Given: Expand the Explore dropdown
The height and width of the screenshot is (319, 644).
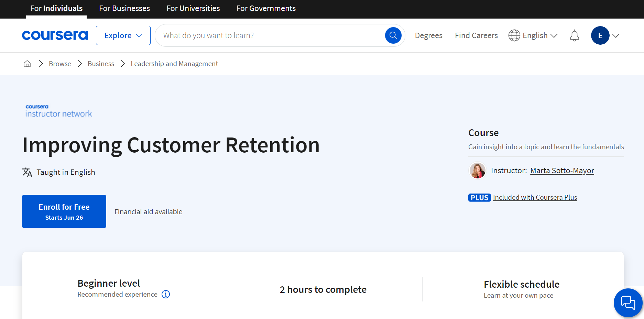Looking at the screenshot, I should (123, 35).
